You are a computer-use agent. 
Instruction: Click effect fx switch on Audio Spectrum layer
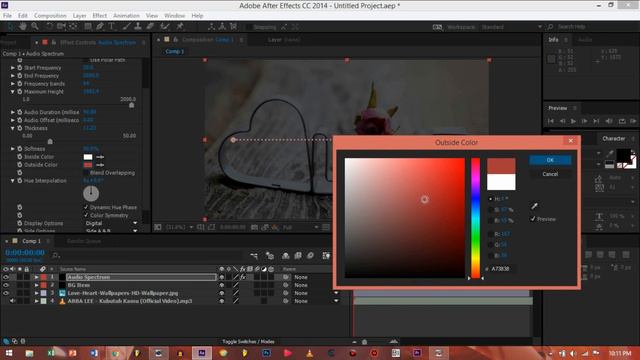coord(243,277)
